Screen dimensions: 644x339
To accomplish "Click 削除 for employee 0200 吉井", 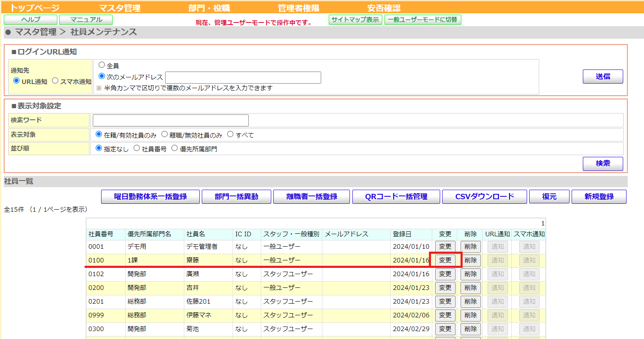I will pyautogui.click(x=471, y=288).
